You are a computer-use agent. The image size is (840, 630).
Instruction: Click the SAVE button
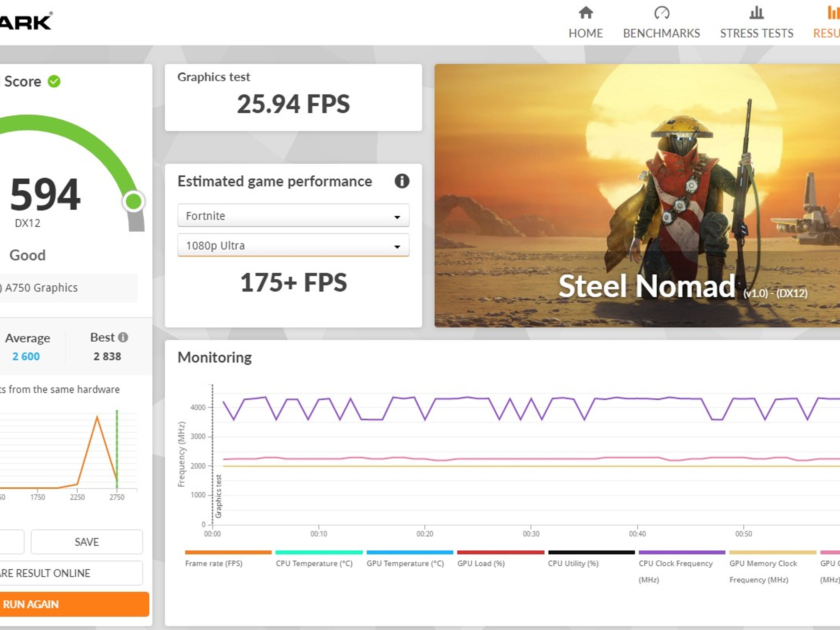click(87, 542)
